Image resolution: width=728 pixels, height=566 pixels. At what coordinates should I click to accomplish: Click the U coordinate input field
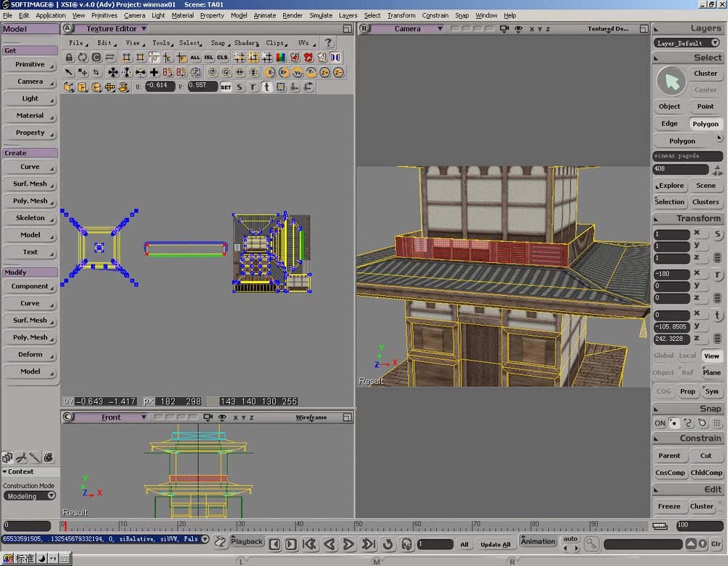(160, 86)
